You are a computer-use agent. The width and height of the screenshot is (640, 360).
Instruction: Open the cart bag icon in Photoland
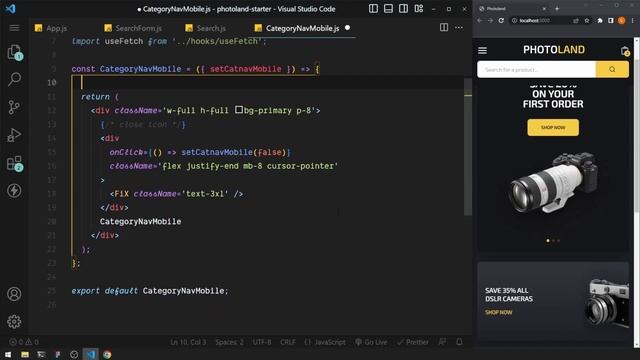[625, 51]
